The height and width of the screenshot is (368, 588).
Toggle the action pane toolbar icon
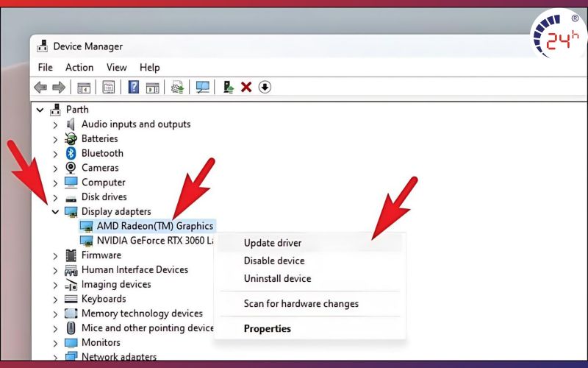152,88
